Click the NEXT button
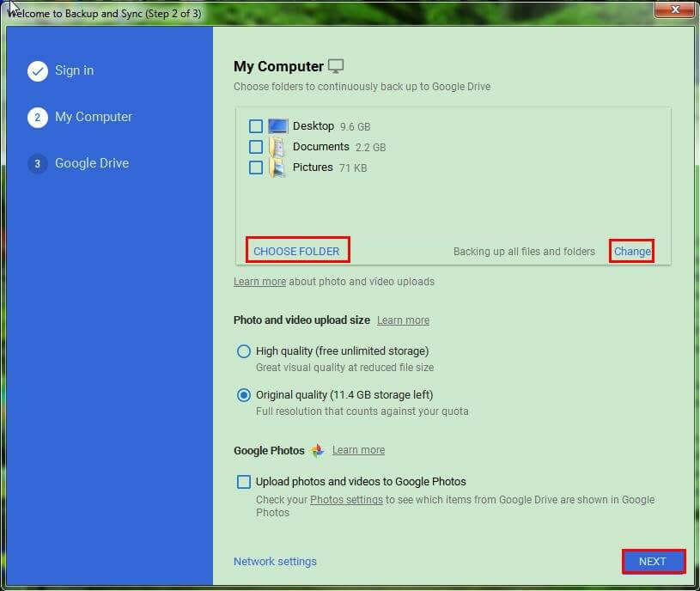The width and height of the screenshot is (700, 591). pyautogui.click(x=653, y=561)
